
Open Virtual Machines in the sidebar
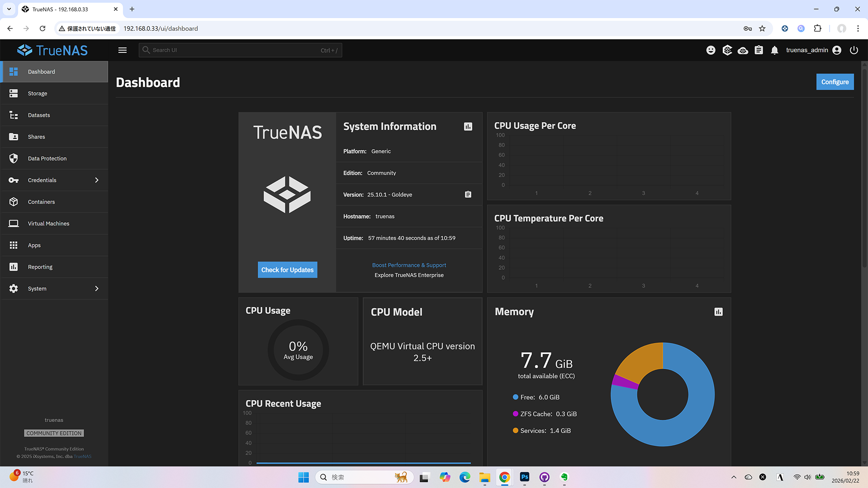(x=48, y=224)
